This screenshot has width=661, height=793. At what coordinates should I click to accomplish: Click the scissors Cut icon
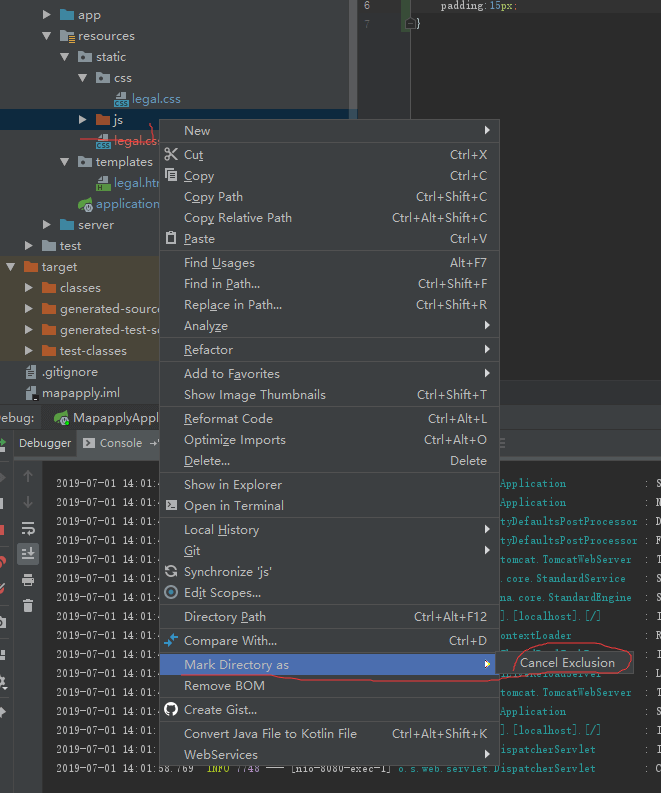(x=171, y=155)
